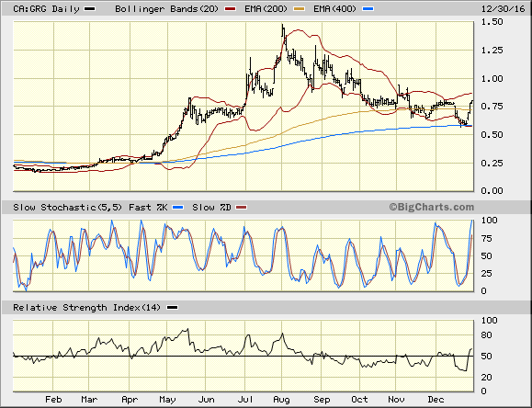Click the Aug label on the time axis
Screen dimensions: 532x408
tap(281, 400)
